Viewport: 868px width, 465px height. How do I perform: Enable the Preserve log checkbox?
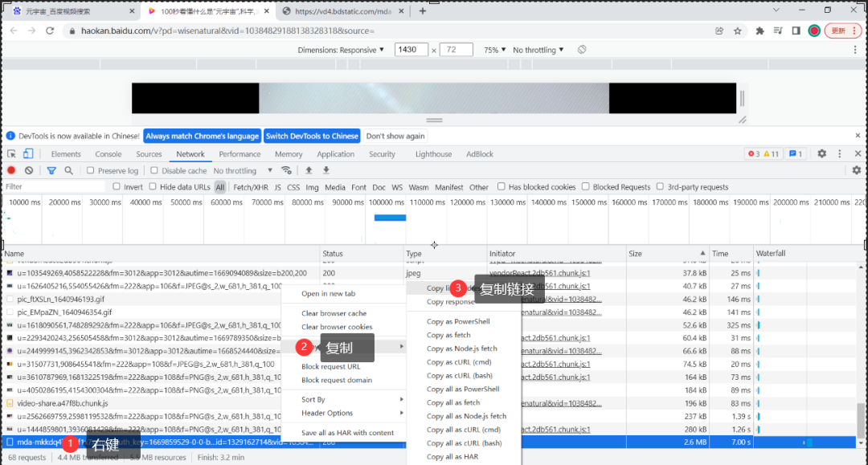[91, 171]
